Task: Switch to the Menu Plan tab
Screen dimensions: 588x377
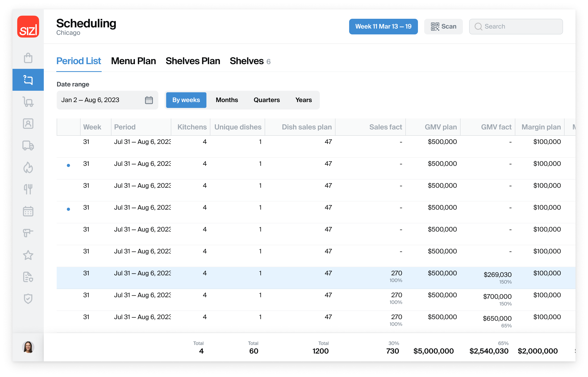Action: coord(133,61)
